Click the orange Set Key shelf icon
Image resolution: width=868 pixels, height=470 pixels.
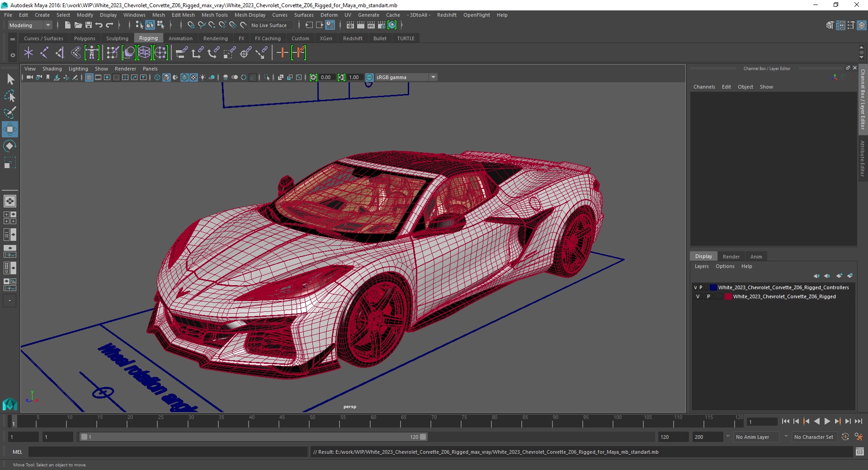(282, 53)
